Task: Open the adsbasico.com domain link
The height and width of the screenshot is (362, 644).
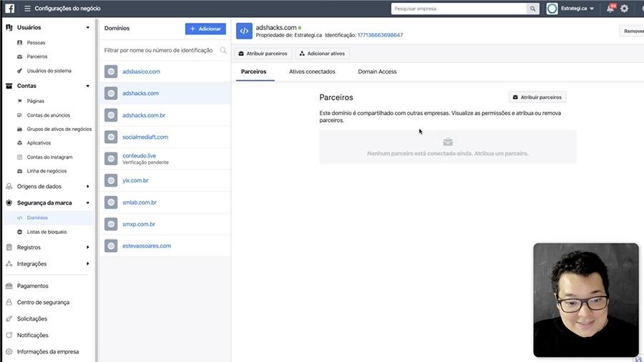Action: point(141,72)
